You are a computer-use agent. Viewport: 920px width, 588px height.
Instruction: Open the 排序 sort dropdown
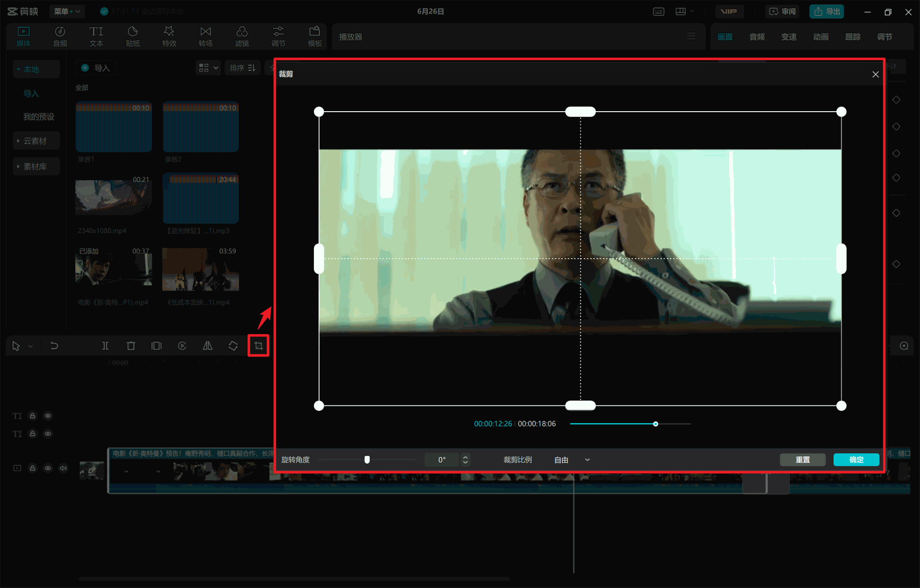(x=242, y=68)
